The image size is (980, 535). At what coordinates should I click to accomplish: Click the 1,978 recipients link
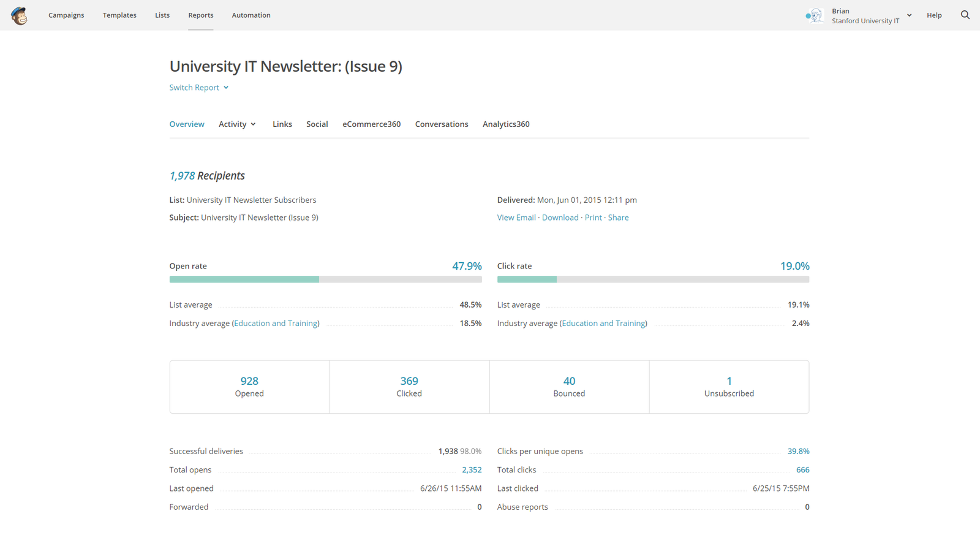182,176
